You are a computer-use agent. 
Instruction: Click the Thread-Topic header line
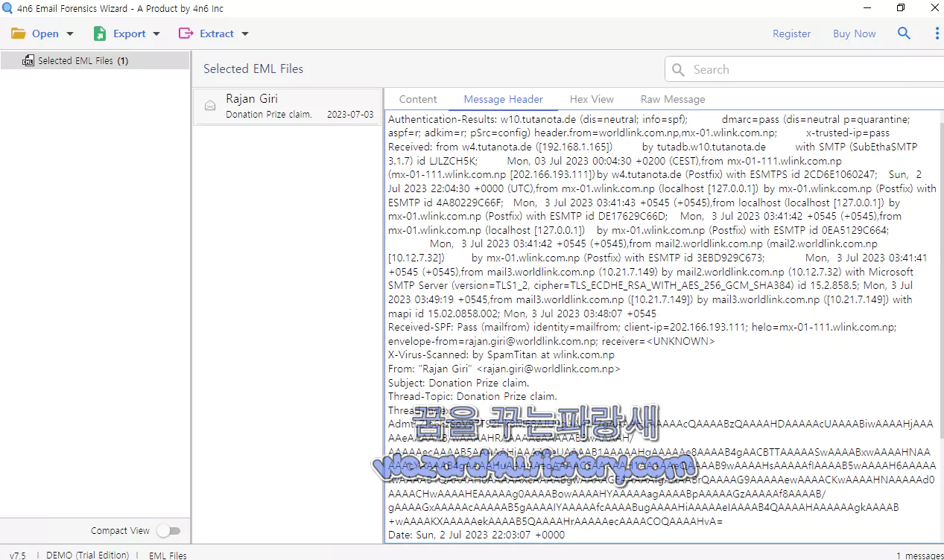point(472,396)
